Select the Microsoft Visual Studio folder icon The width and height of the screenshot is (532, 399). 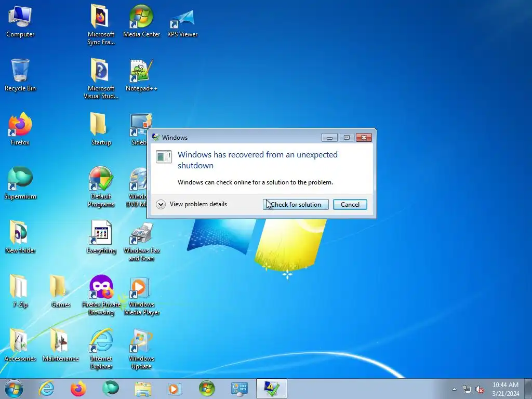coord(101,78)
